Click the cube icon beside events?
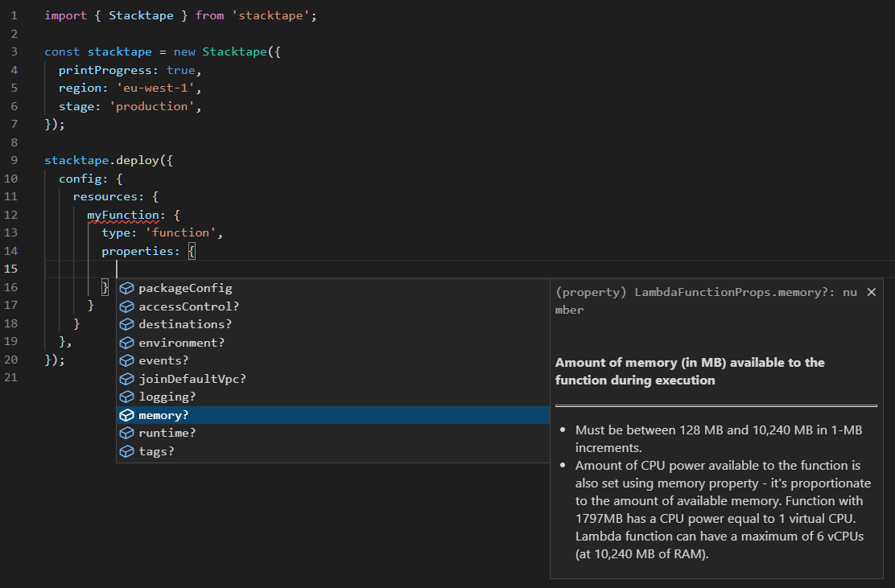Viewport: 895px width, 588px height. click(x=126, y=360)
